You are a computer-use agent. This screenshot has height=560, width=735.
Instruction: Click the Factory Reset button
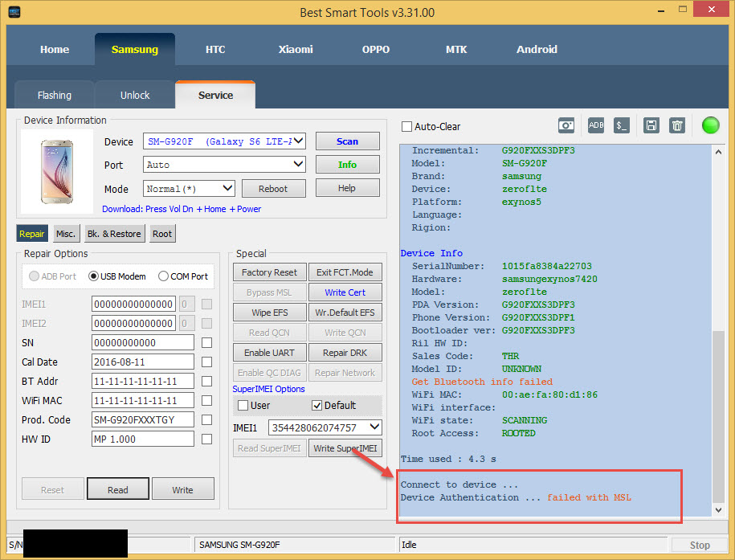[270, 272]
